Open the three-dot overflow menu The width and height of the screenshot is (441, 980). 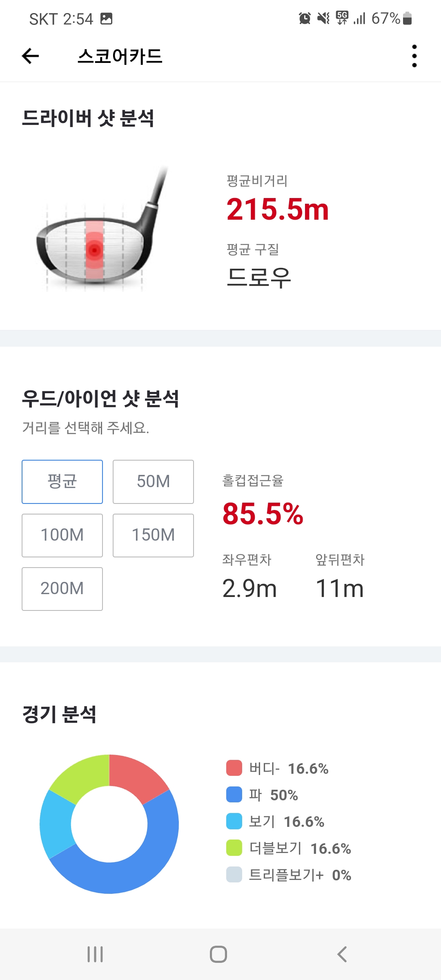(414, 56)
